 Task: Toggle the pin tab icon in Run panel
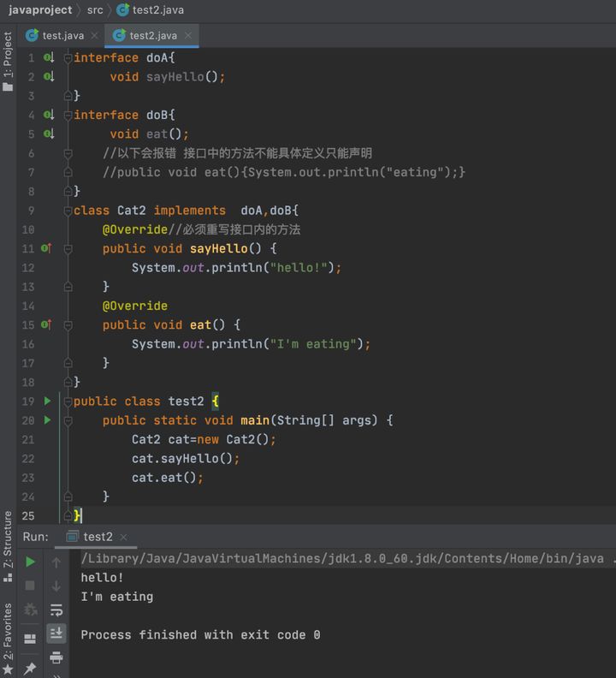pyautogui.click(x=30, y=668)
